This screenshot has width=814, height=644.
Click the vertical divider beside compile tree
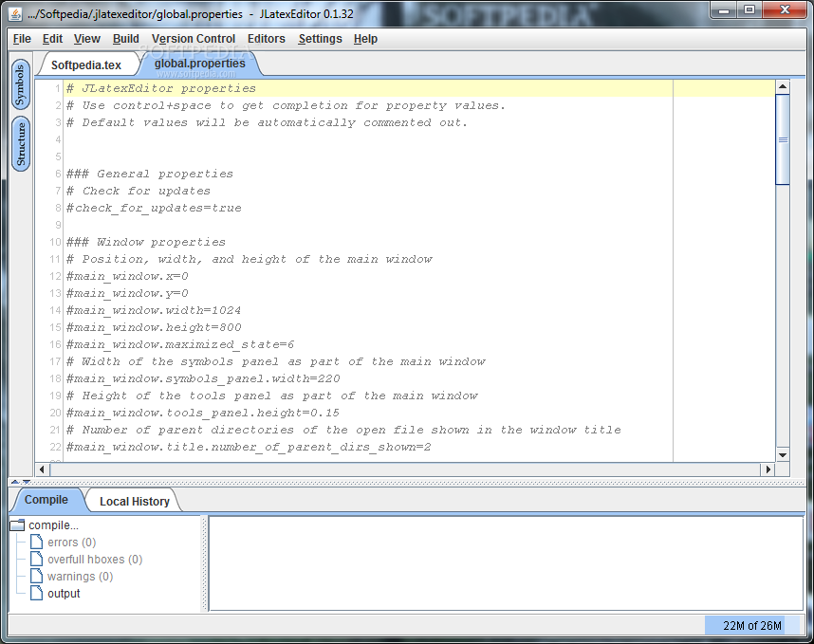click(205, 563)
